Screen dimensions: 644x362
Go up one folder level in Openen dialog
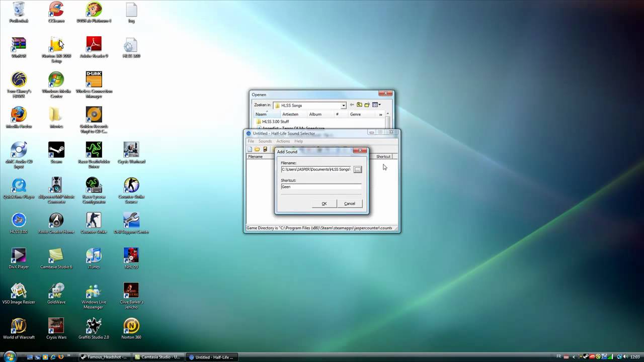359,105
